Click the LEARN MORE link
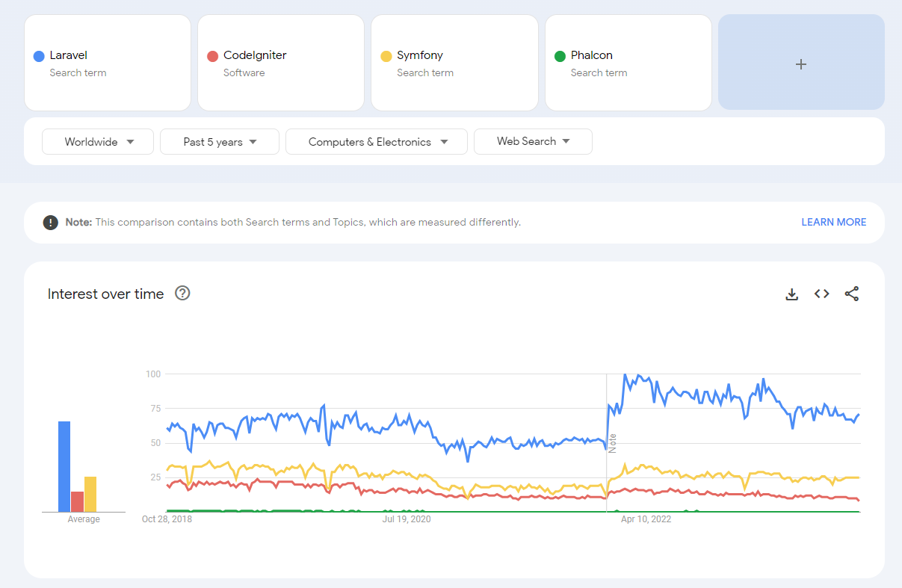 (x=834, y=222)
